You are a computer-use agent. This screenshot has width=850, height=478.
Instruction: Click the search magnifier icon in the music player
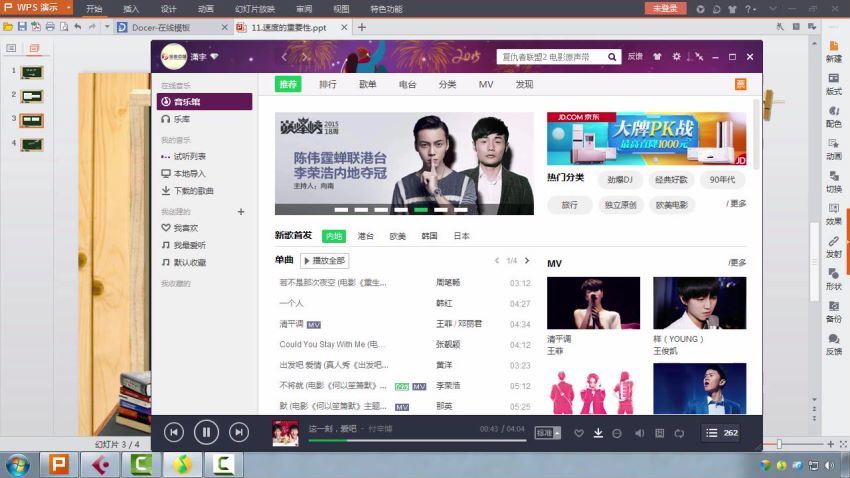pos(611,57)
